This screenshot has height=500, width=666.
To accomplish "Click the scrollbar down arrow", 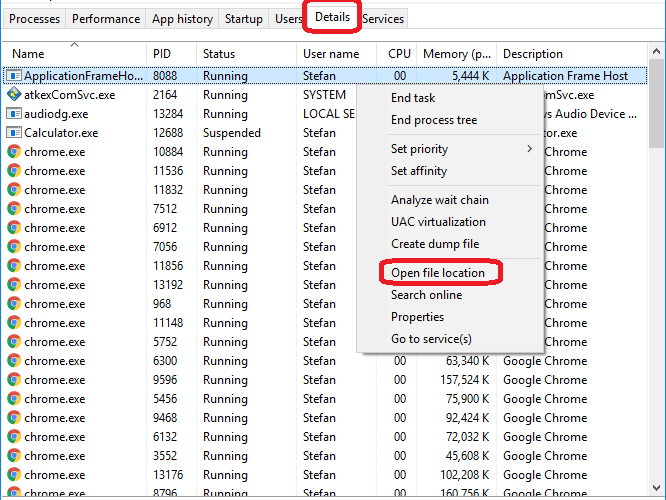I will click(x=656, y=488).
